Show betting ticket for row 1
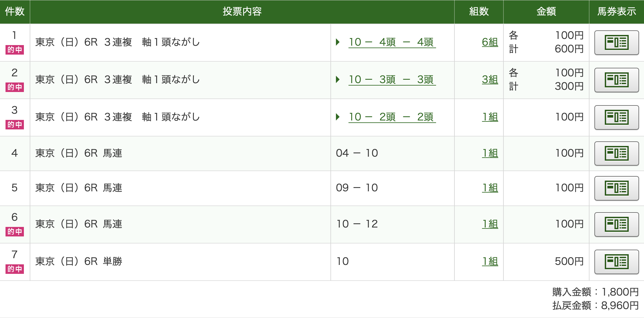The width and height of the screenshot is (644, 318). [x=616, y=43]
